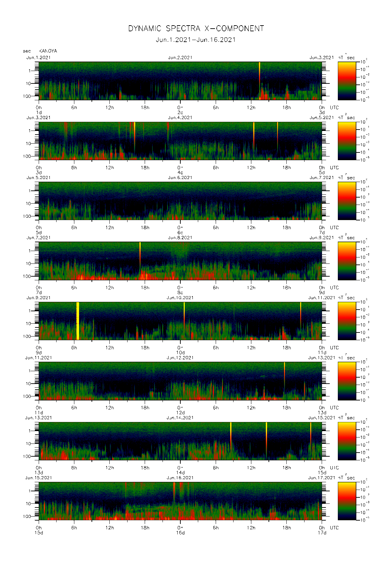Click the color scale bar beside the Jun.1 panel
The width and height of the screenshot is (392, 565).
coord(347,81)
